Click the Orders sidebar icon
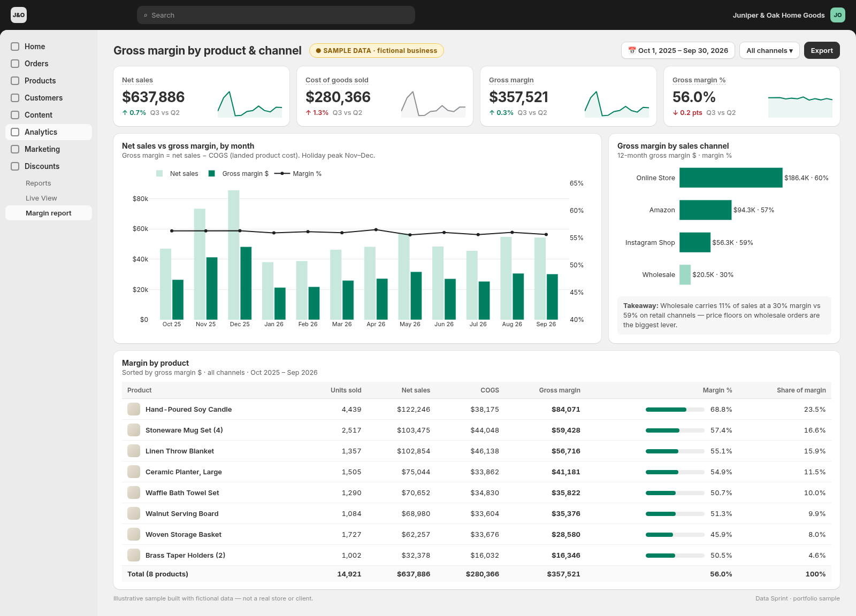 15,64
